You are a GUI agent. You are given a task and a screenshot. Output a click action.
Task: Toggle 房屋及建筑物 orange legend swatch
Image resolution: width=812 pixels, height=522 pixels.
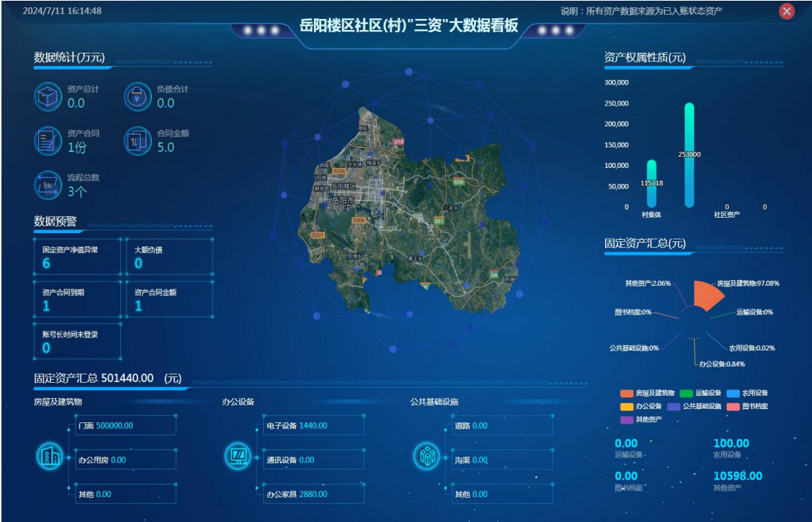[x=626, y=393]
